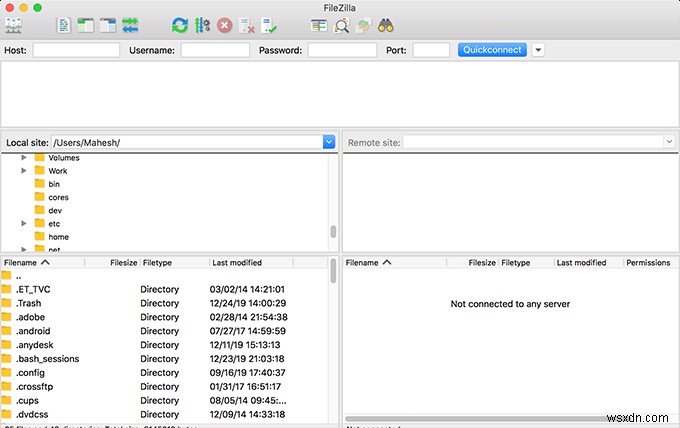Image resolution: width=680 pixels, height=428 pixels.
Task: Sort local files by Filetype column
Action: click(x=174, y=262)
